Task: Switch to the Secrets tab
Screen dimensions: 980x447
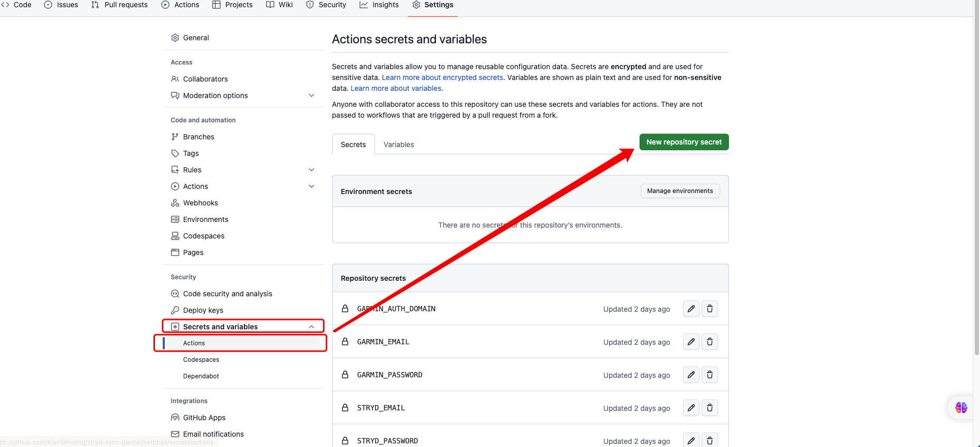Action: point(353,145)
